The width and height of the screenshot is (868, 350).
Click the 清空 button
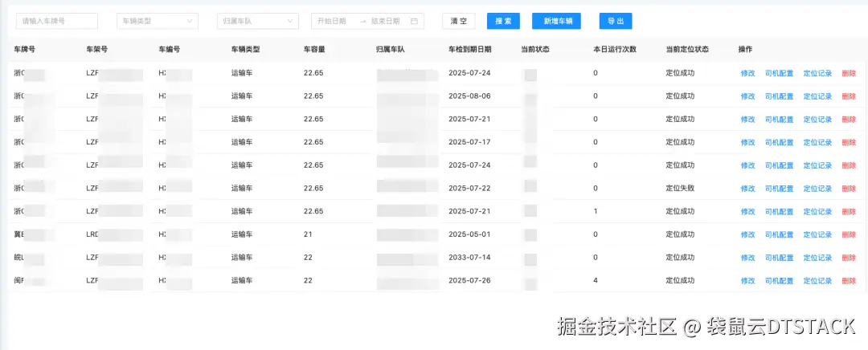pyautogui.click(x=459, y=21)
